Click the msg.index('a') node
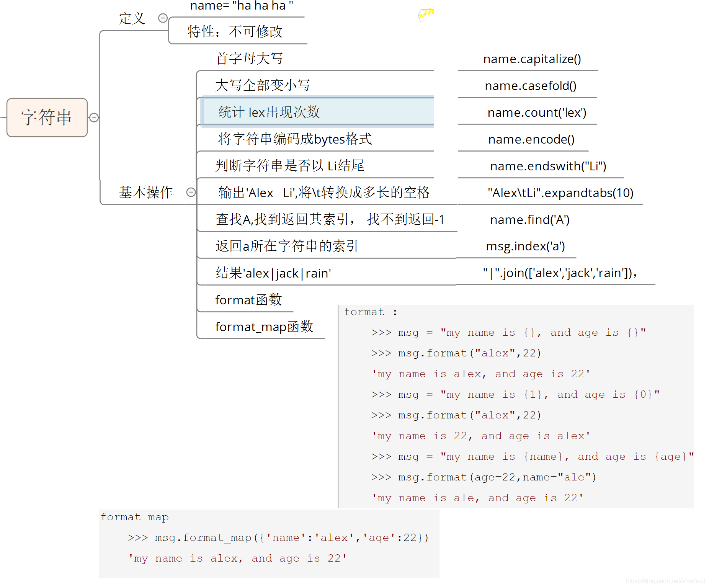709x588 pixels. pos(525,246)
